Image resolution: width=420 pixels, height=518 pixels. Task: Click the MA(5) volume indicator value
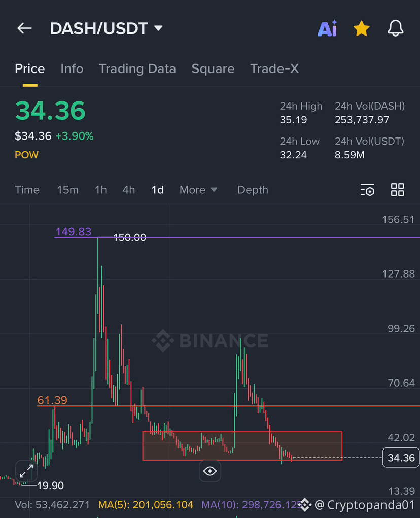coord(146,505)
